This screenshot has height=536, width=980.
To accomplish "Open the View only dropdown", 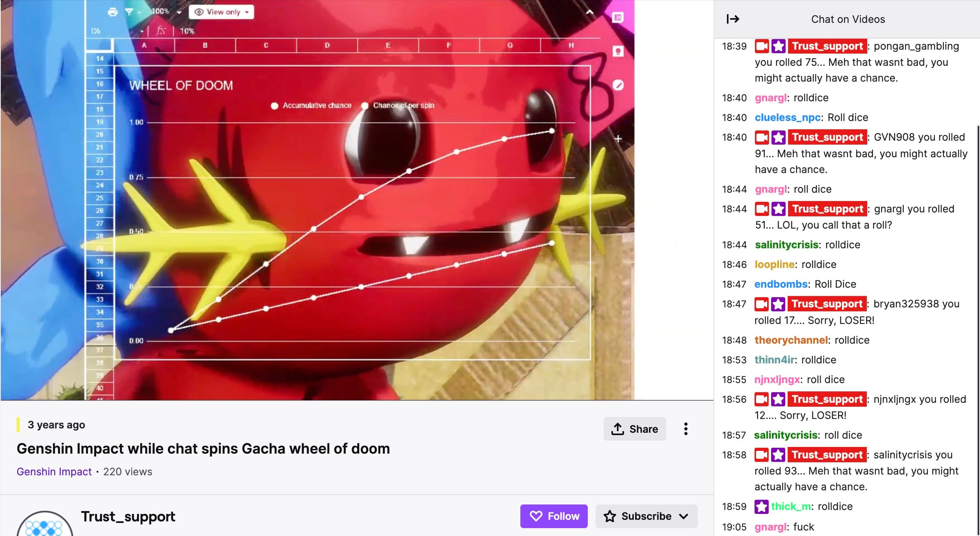I will click(221, 12).
